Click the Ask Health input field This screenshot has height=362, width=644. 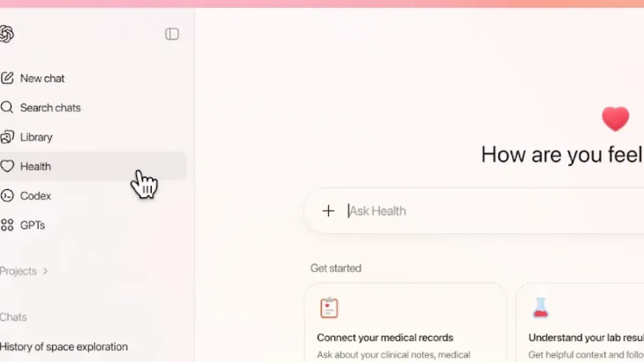tap(474, 211)
